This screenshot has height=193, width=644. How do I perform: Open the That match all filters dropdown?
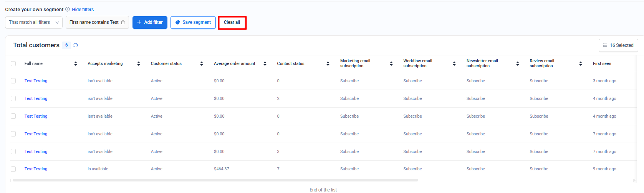[x=34, y=22]
